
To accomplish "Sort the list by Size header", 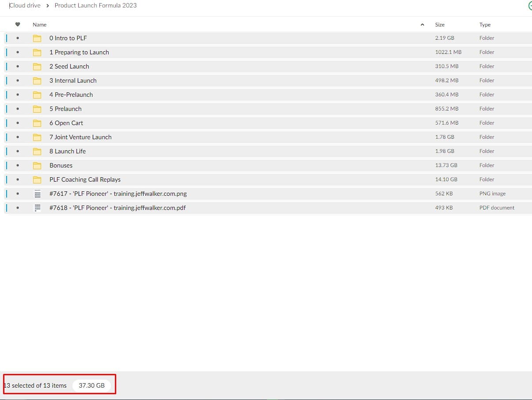I will click(x=440, y=25).
